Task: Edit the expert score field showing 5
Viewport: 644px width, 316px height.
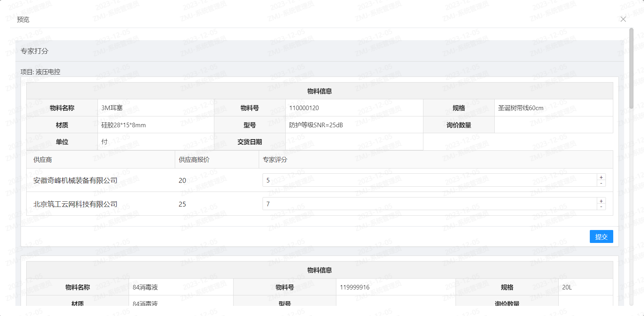Action: pyautogui.click(x=430, y=180)
